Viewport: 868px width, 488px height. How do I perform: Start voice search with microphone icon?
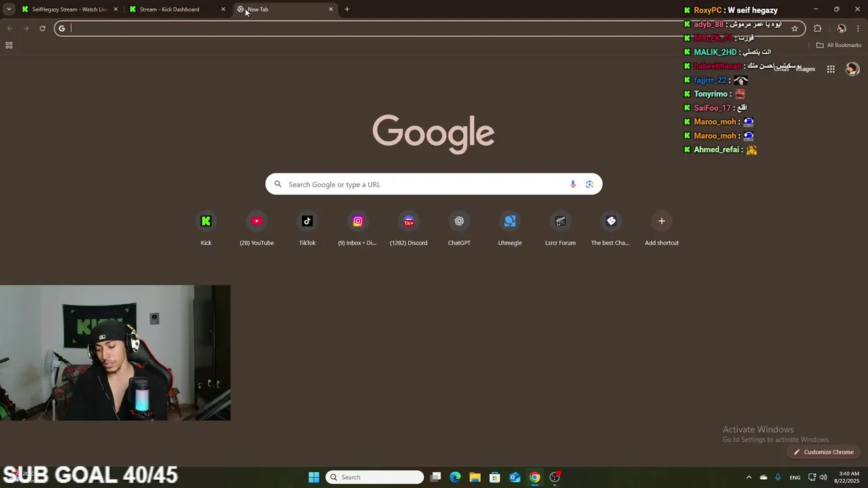(573, 184)
